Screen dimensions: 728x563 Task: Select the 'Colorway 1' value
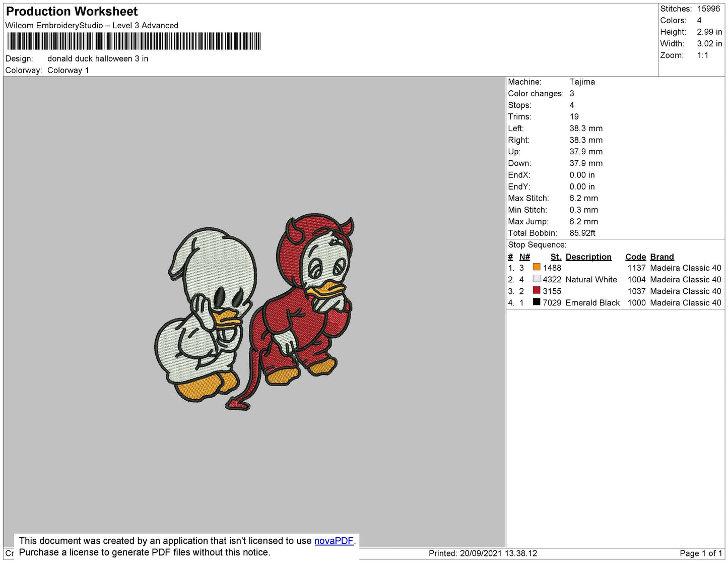pyautogui.click(x=68, y=70)
